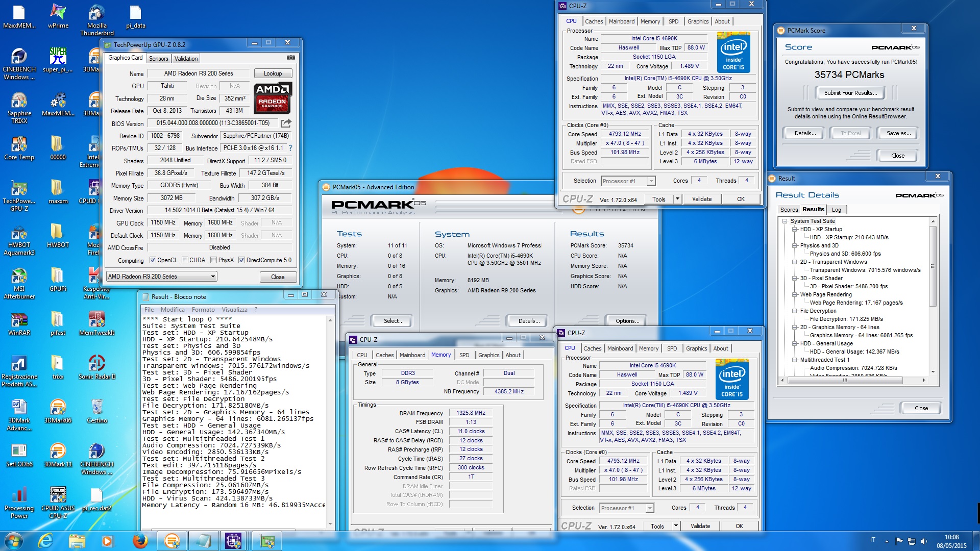The height and width of the screenshot is (551, 980).
Task: Open the wPrime desktop shortcut
Action: click(58, 17)
